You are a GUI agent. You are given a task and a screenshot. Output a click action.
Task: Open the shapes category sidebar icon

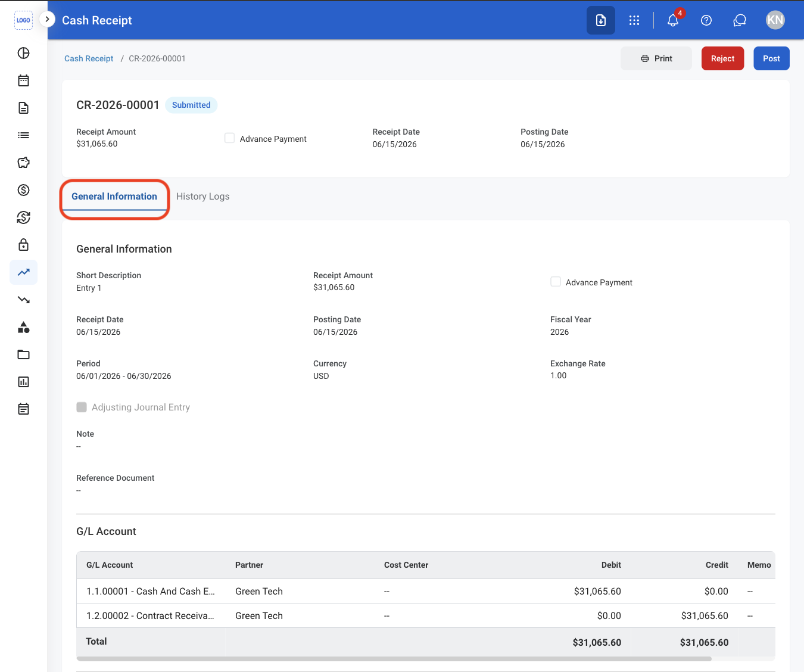[23, 327]
